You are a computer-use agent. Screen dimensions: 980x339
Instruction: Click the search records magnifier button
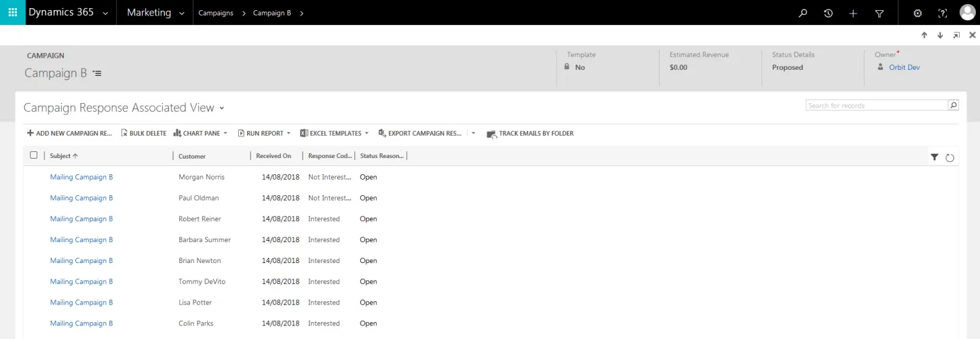point(954,105)
